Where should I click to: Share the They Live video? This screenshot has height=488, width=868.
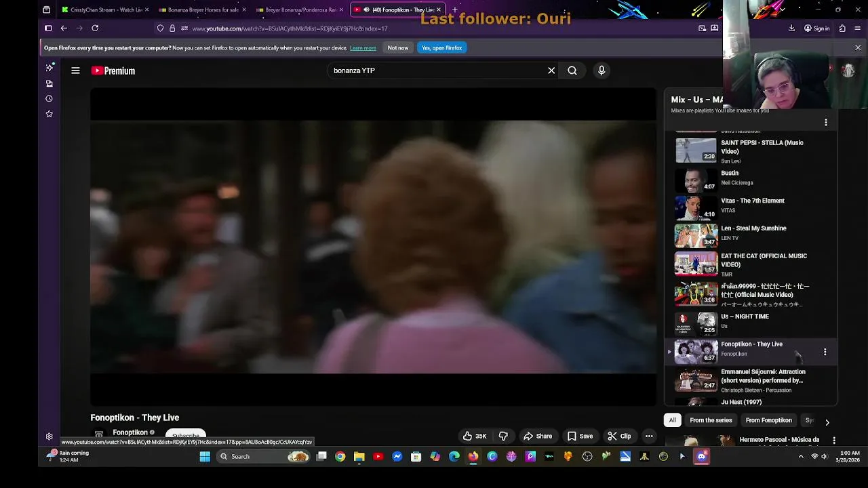pyautogui.click(x=538, y=436)
